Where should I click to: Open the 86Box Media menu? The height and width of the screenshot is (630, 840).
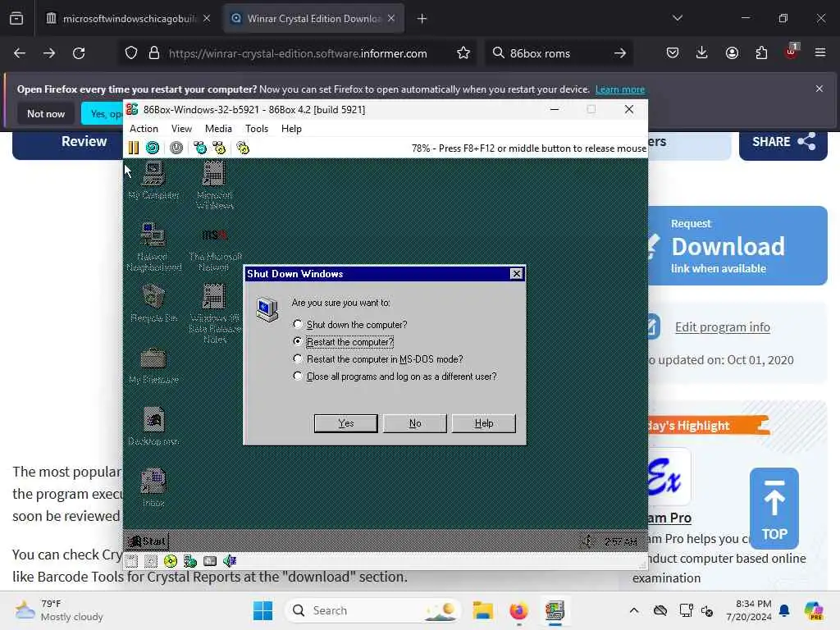click(218, 129)
